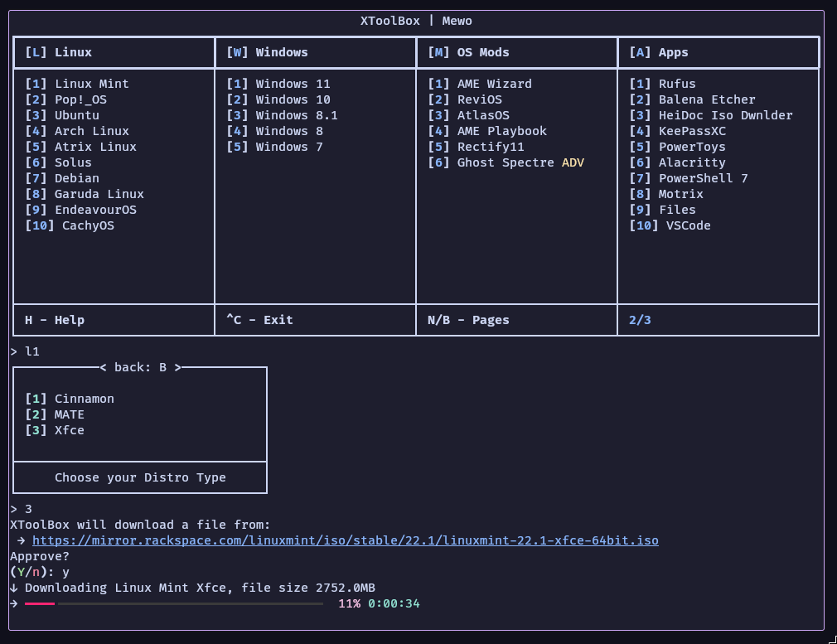Click the ReviOS entry
The image size is (837, 644).
click(x=464, y=99)
